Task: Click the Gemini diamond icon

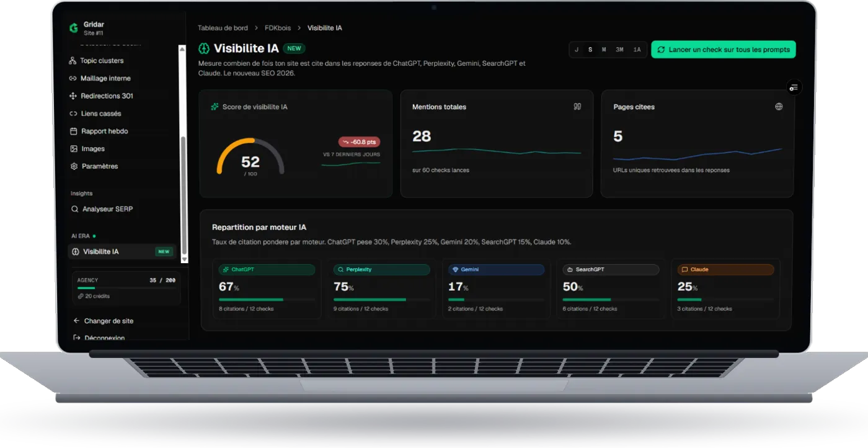Action: point(455,270)
